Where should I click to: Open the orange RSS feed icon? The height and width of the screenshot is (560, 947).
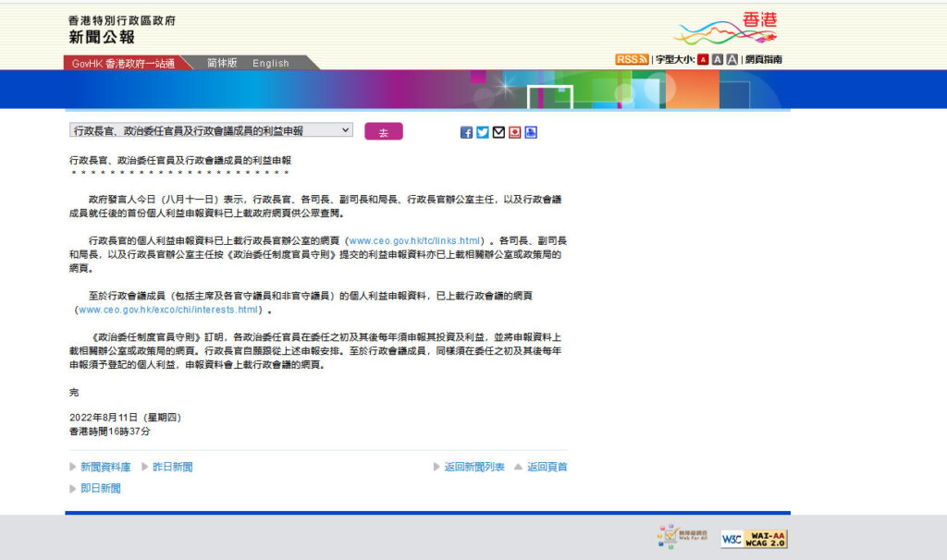point(632,59)
